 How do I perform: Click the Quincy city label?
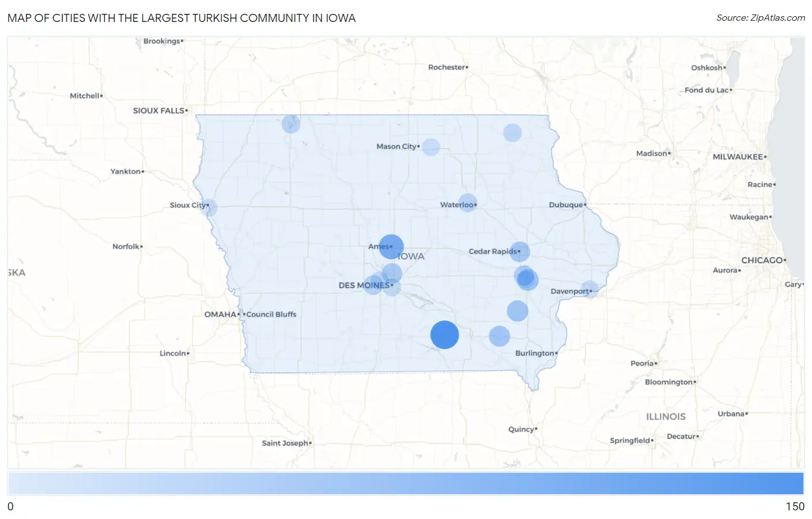click(x=521, y=430)
